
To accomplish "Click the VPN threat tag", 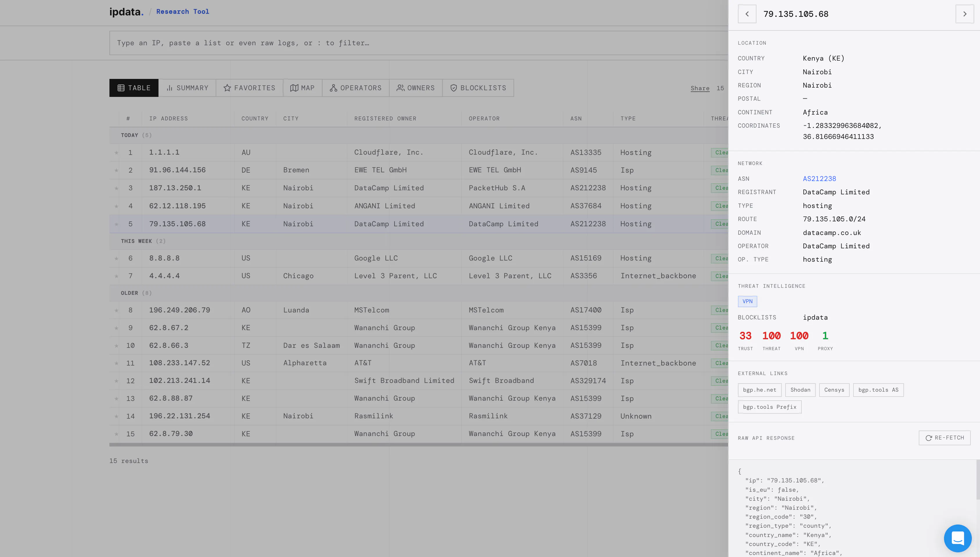I will point(747,301).
